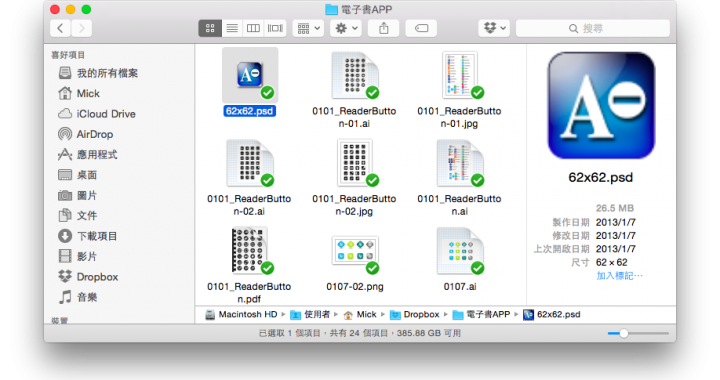Open 圖片 in the sidebar
Screen dimensions: 720x380
(x=78, y=196)
